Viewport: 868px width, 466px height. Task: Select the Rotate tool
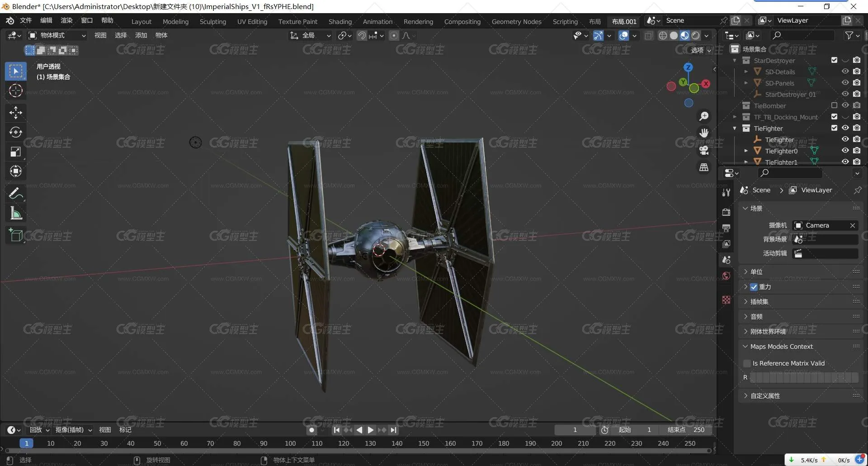(16, 132)
